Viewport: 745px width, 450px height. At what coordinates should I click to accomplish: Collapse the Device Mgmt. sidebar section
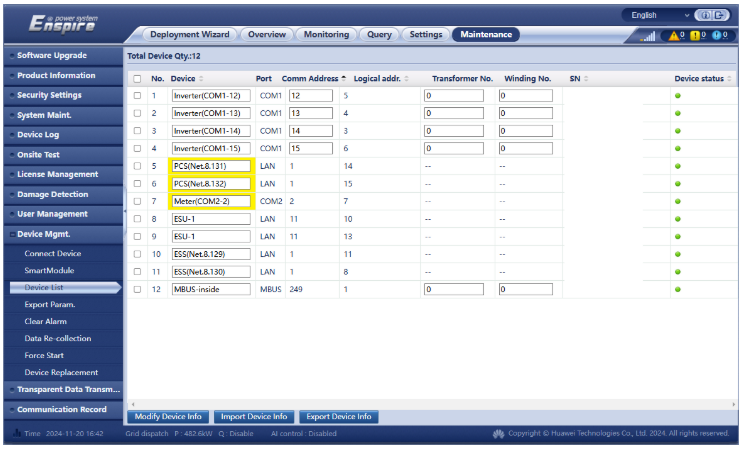click(x=61, y=234)
